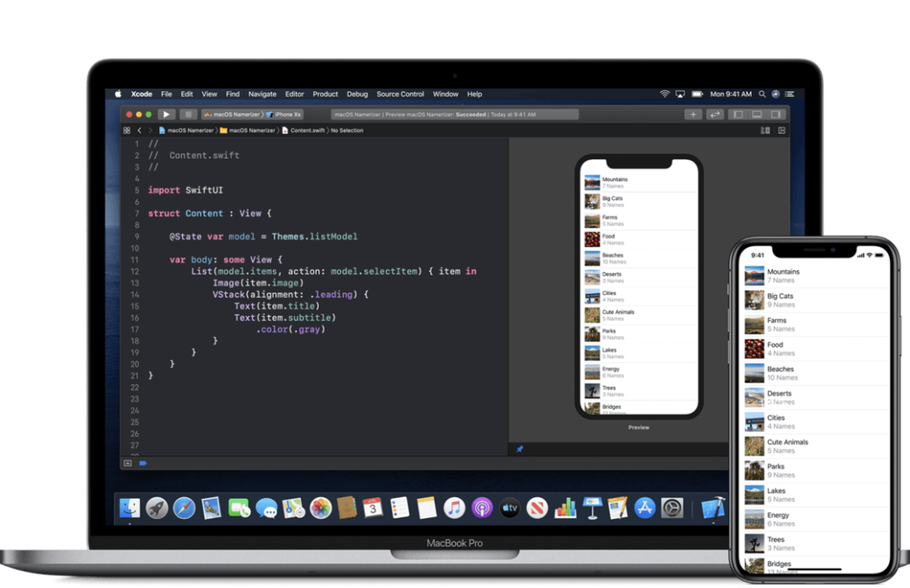The height and width of the screenshot is (588, 910).
Task: Choose the iPhone Xs run destination
Action: (x=284, y=115)
